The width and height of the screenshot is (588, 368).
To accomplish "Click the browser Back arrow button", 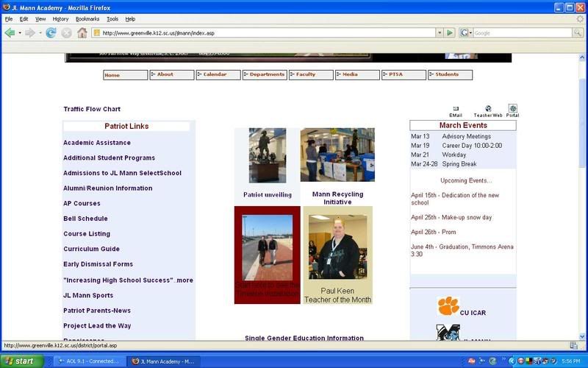I will click(x=10, y=33).
